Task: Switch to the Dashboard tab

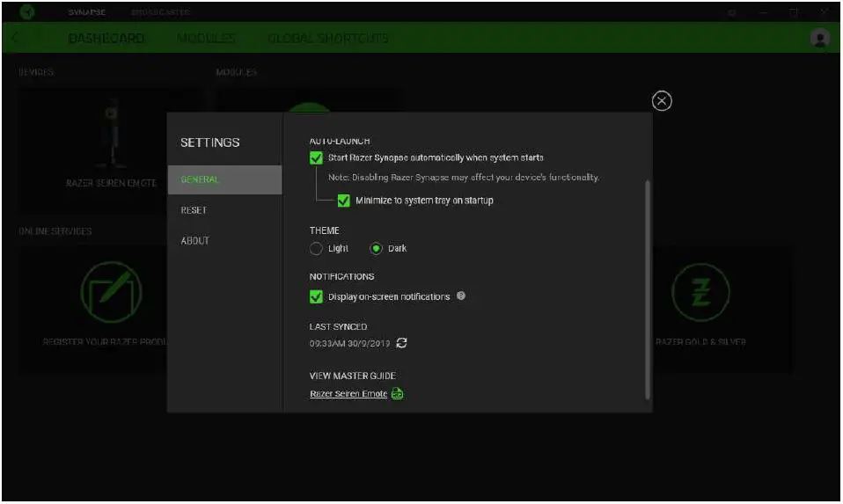Action: pos(106,38)
